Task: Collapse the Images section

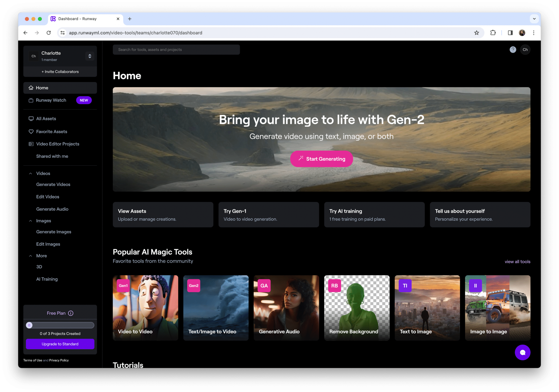Action: [30, 221]
